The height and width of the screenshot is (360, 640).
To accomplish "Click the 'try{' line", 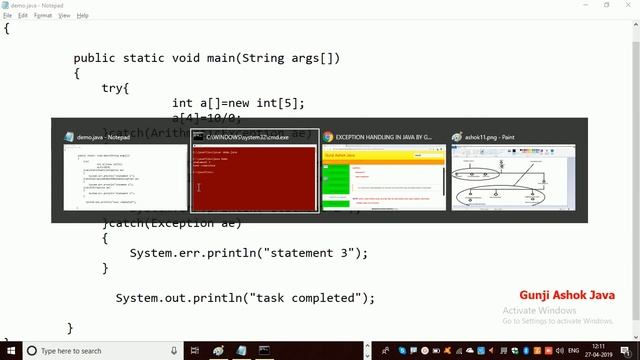I will [115, 88].
